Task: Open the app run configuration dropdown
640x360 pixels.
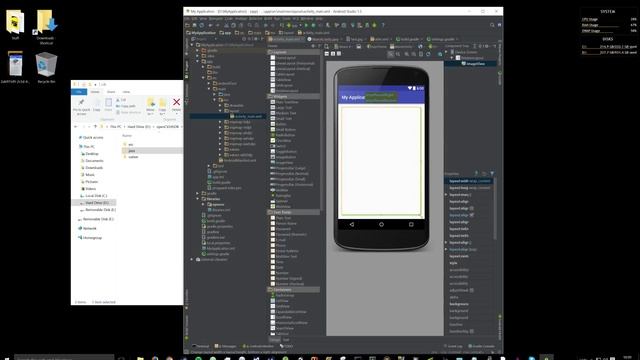Action: click(294, 25)
